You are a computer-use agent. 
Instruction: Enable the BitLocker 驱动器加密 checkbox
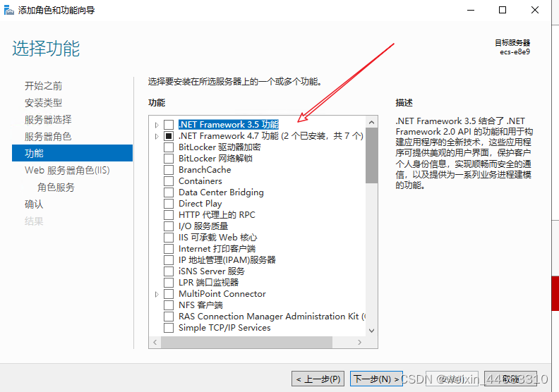coord(168,147)
